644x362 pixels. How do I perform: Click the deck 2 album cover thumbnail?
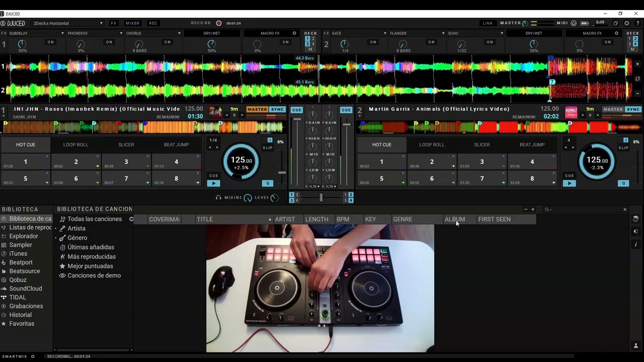[571, 112]
